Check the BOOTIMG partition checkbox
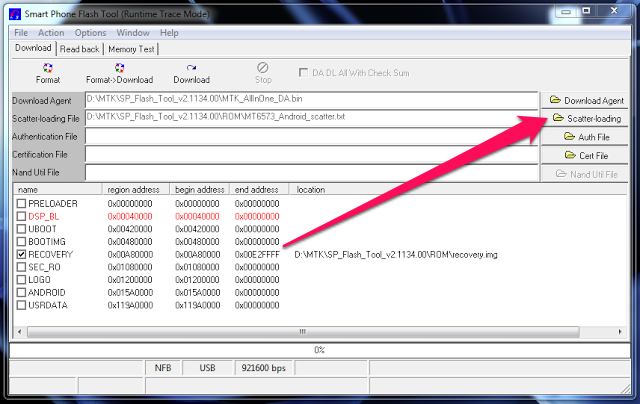Viewport: 640px width, 404px height. coord(21,242)
